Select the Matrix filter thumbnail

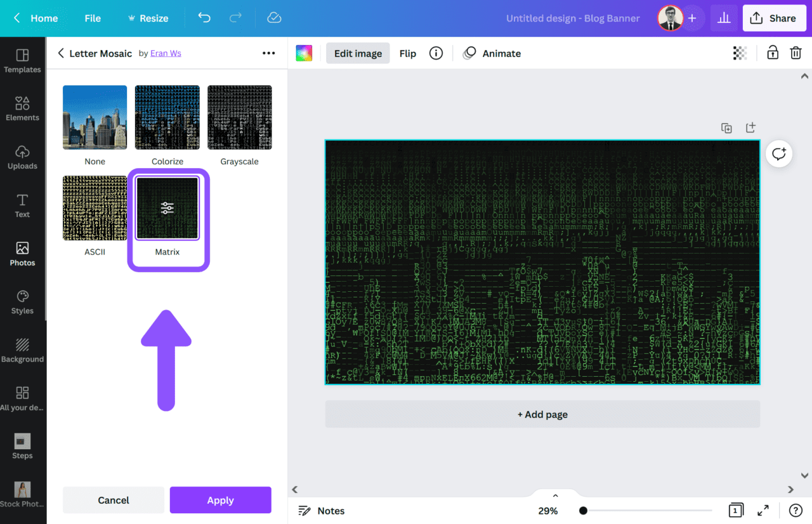167,207
